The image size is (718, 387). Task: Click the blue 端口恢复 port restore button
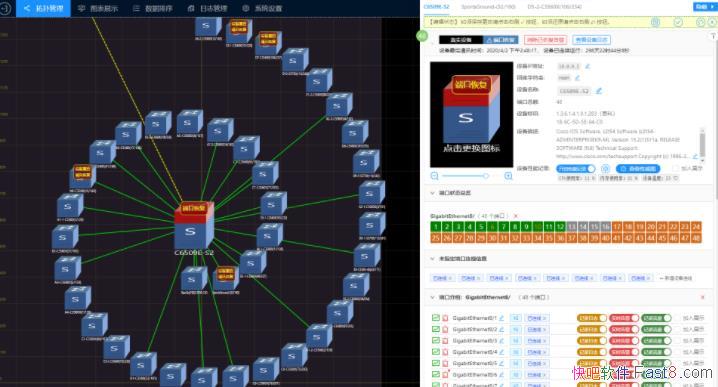click(501, 40)
